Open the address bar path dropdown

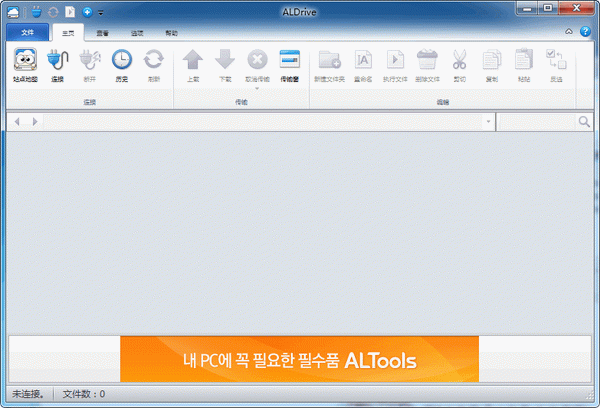pos(488,122)
